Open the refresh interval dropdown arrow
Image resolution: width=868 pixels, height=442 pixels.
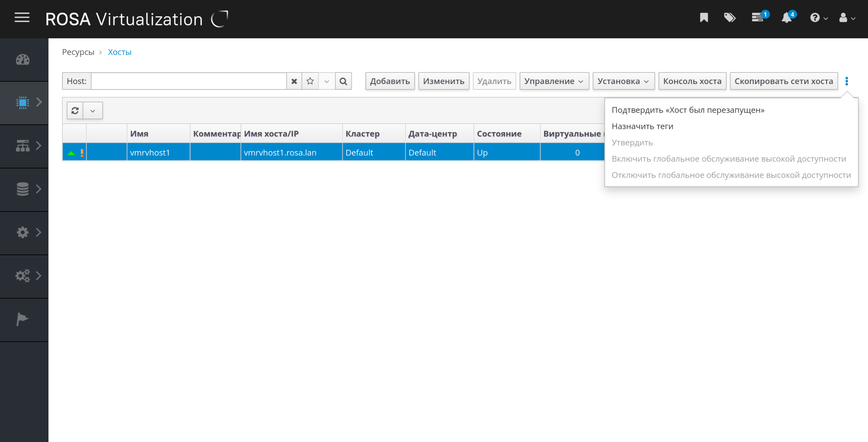coord(93,111)
